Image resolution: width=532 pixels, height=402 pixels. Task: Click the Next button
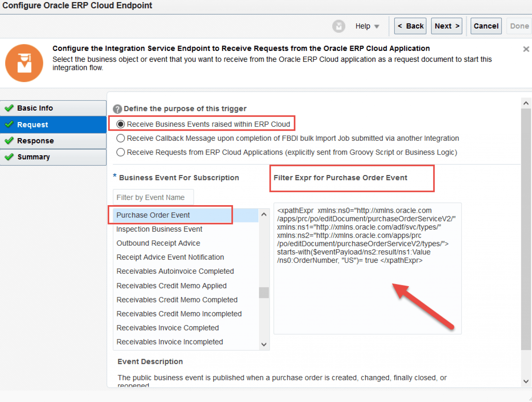[446, 26]
